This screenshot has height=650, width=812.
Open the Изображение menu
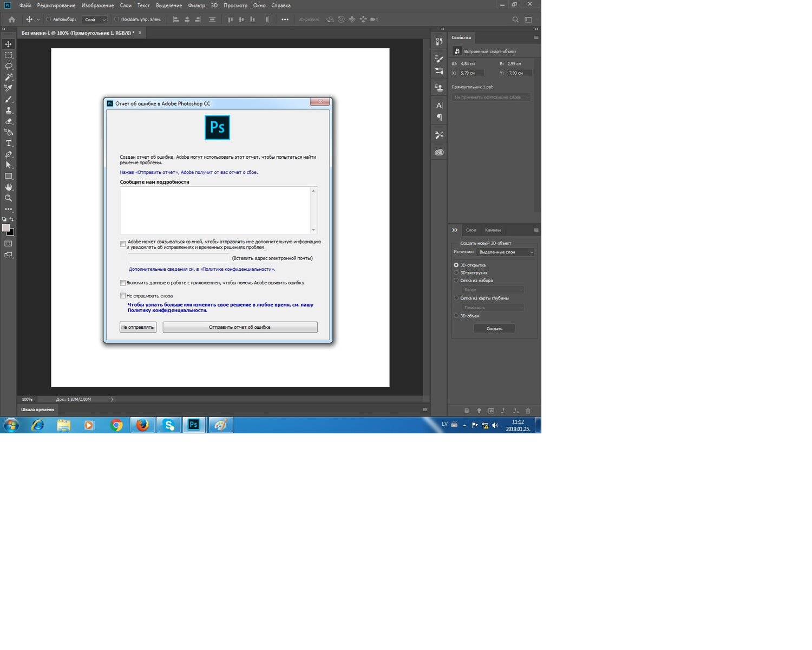click(x=97, y=5)
